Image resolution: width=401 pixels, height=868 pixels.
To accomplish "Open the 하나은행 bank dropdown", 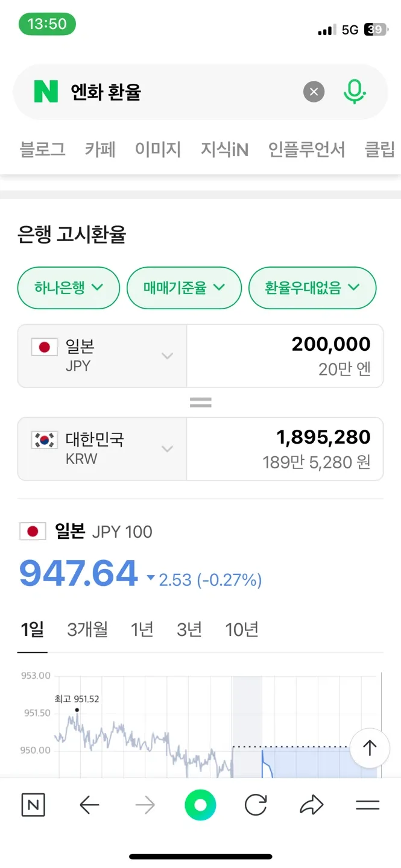I will point(69,288).
